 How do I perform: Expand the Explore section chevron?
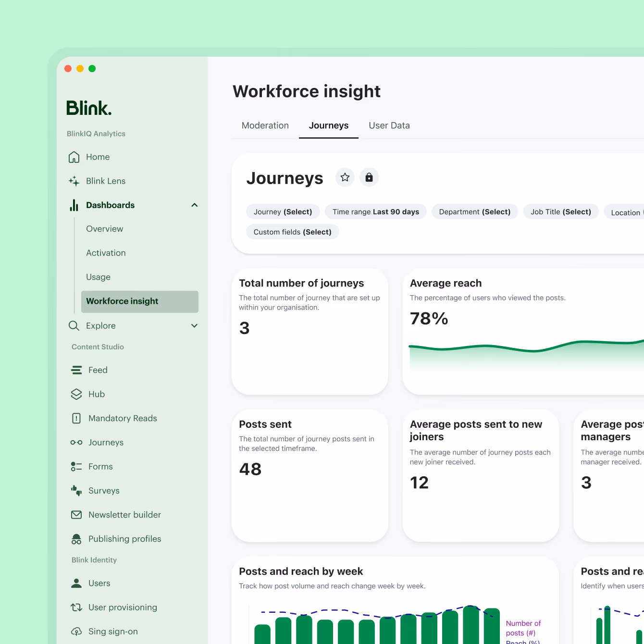195,326
